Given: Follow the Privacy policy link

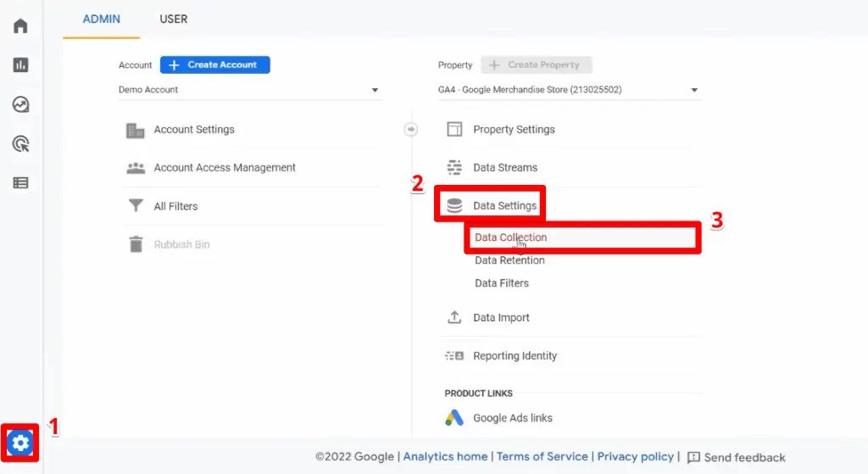Looking at the screenshot, I should coord(635,457).
